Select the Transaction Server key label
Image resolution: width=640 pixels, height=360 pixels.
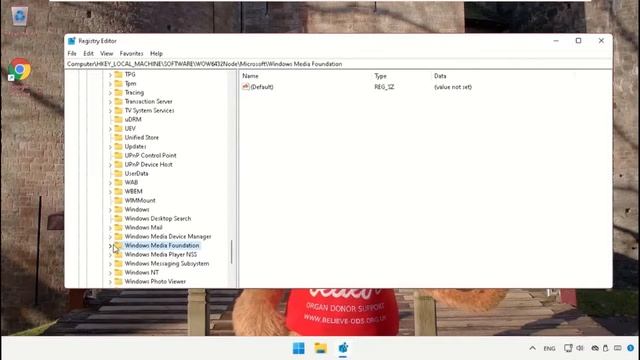[149, 101]
